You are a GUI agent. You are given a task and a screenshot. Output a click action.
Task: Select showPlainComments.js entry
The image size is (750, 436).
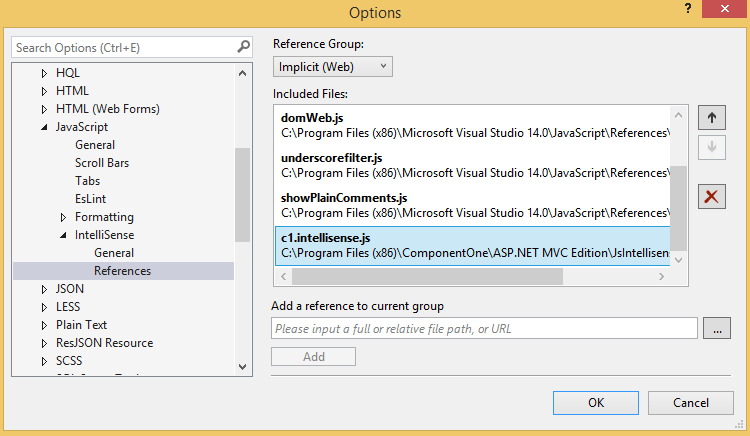pos(473,206)
